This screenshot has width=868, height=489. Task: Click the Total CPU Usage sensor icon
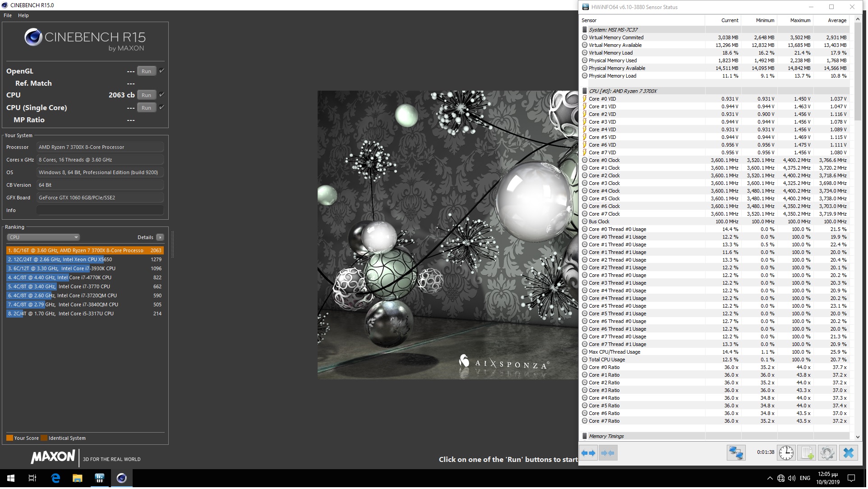tap(586, 360)
